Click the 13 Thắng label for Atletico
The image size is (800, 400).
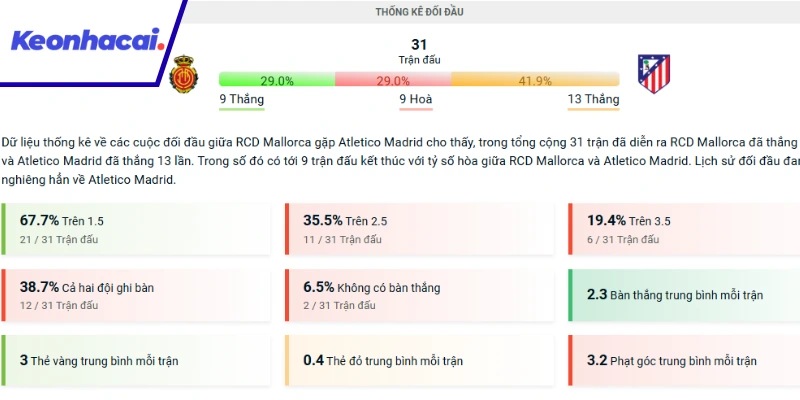[593, 99]
